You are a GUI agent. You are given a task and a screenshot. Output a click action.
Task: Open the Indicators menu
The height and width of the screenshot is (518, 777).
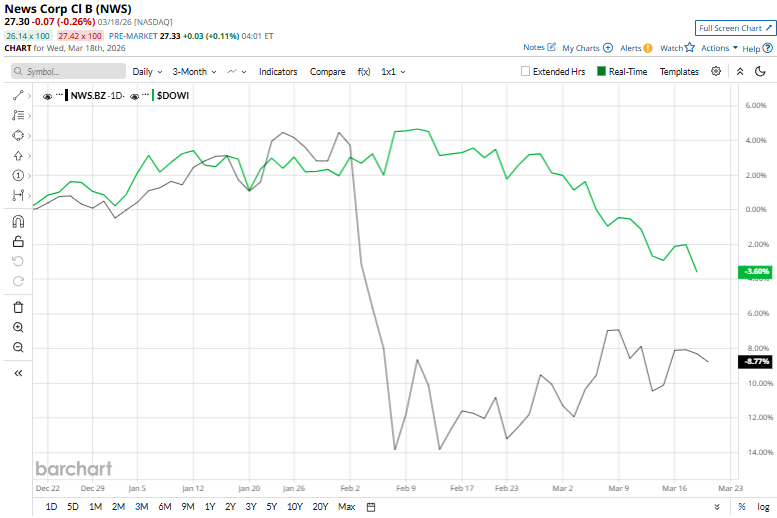(x=278, y=72)
